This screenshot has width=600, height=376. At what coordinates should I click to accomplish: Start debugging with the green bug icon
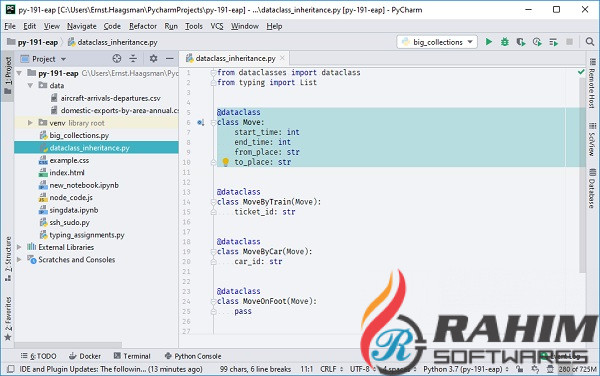[505, 42]
